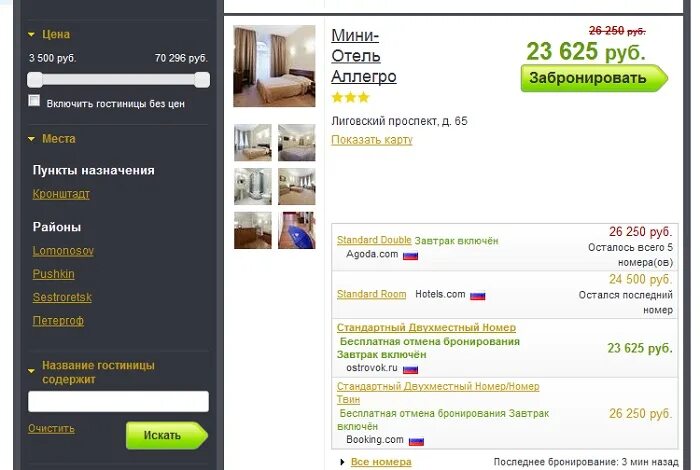Click the maximum price slider handle
The width and height of the screenshot is (700, 470).
click(x=202, y=80)
